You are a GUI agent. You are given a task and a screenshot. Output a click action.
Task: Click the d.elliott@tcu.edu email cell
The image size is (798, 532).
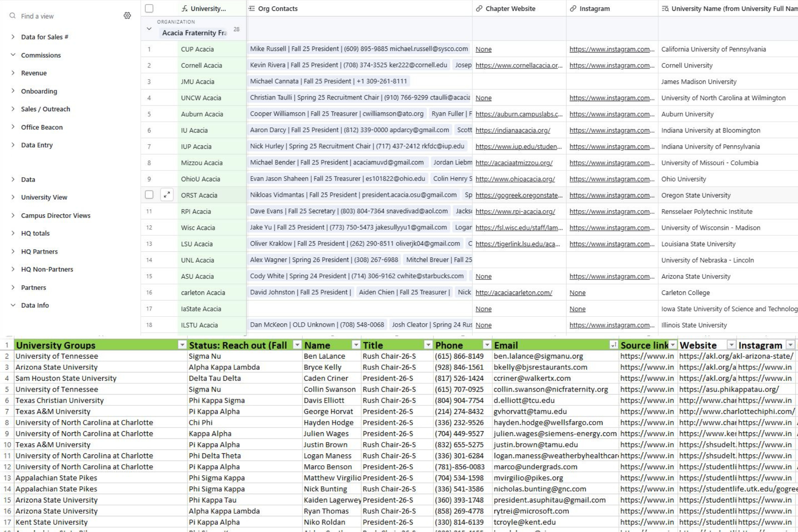555,400
